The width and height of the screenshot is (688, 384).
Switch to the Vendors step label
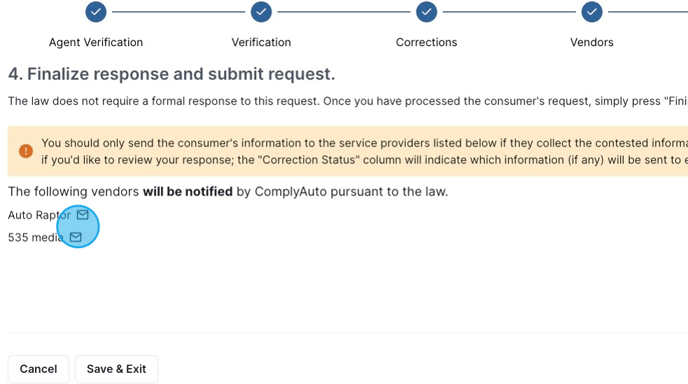591,42
